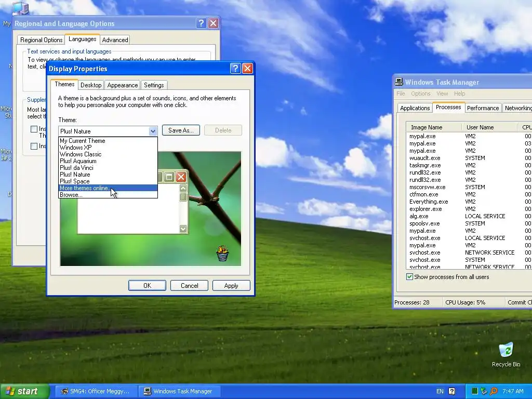Select wuauclt.exe process row

pyautogui.click(x=469, y=158)
